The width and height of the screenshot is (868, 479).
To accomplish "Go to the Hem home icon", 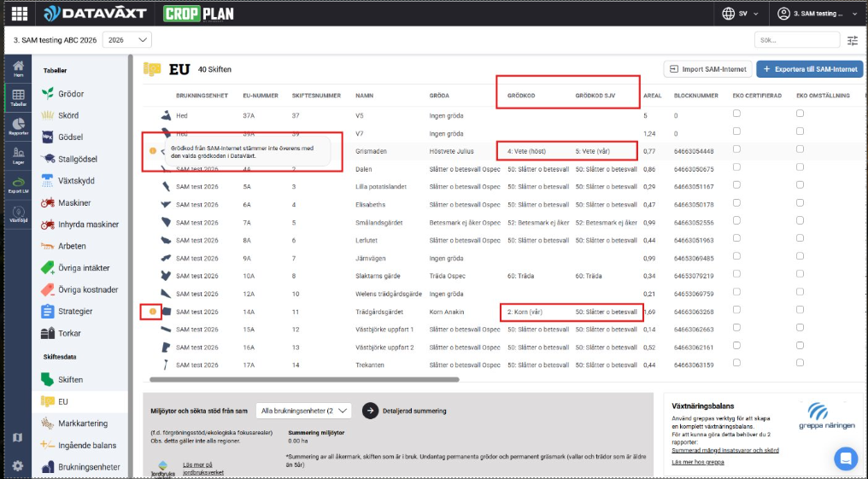I will pos(18,69).
